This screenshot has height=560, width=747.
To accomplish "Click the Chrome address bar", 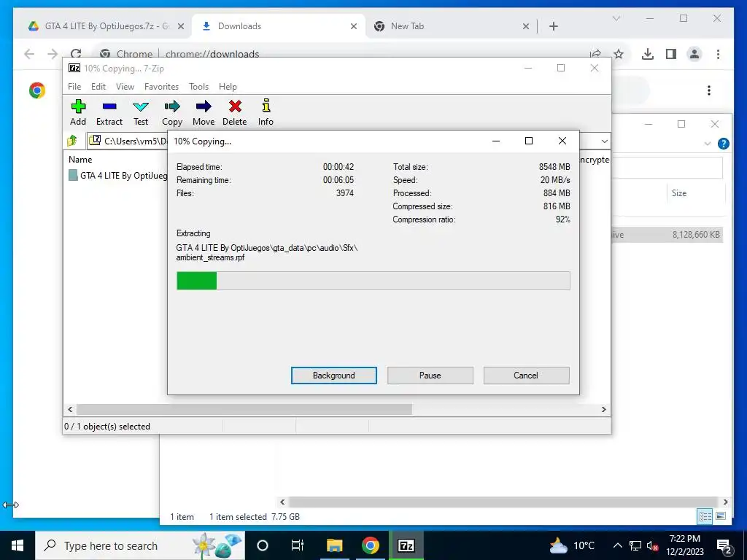I will coord(343,54).
